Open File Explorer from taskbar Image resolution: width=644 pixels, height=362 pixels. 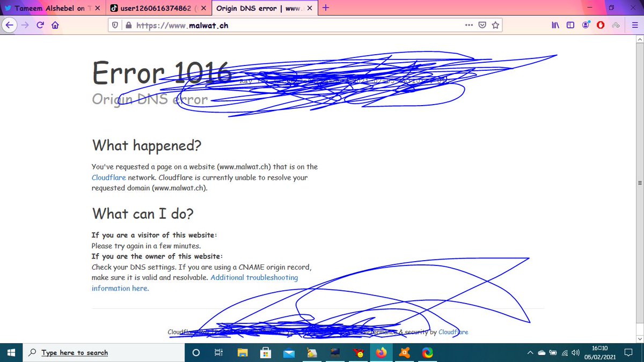click(243, 353)
